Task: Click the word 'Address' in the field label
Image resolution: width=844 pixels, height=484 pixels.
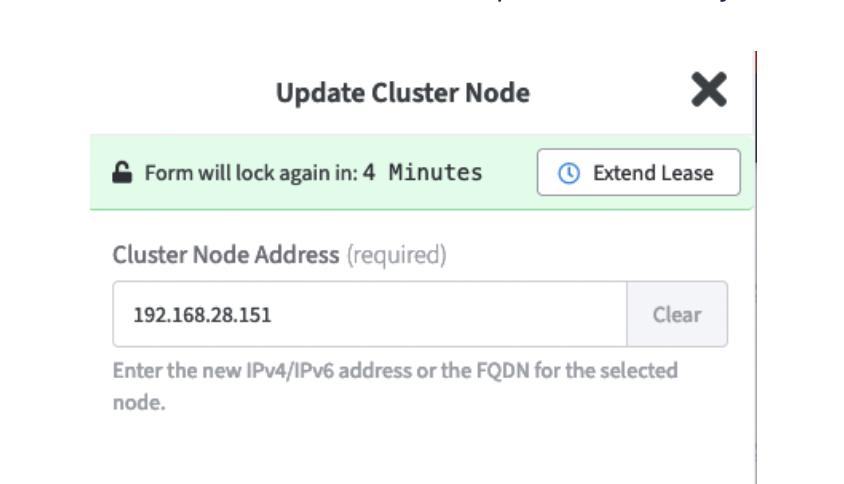Action: pos(299,255)
